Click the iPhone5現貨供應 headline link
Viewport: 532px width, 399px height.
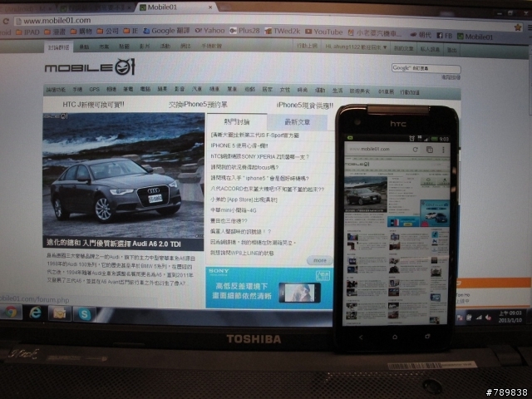click(305, 106)
